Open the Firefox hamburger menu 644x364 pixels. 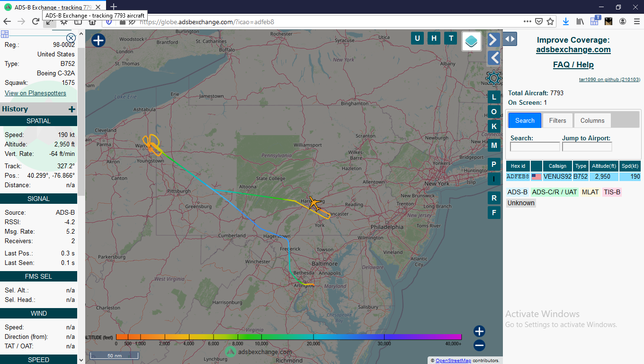[636, 21]
